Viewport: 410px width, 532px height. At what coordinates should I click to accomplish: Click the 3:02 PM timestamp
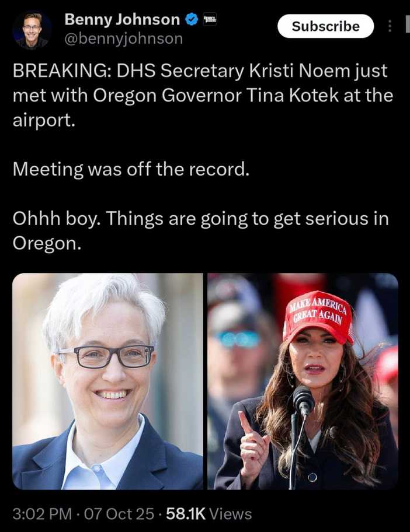pos(42,514)
